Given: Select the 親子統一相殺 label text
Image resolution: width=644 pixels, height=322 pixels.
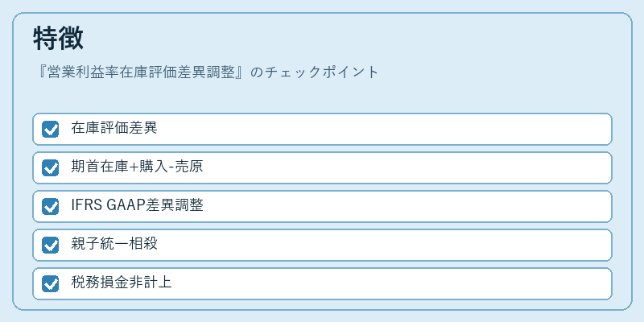Looking at the screenshot, I should pyautogui.click(x=114, y=245).
